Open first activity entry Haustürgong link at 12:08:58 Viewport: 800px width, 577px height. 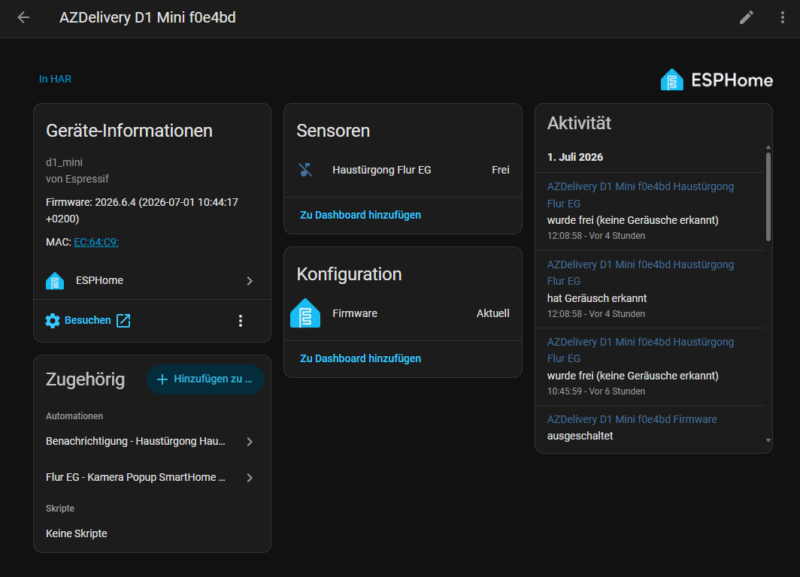[640, 195]
